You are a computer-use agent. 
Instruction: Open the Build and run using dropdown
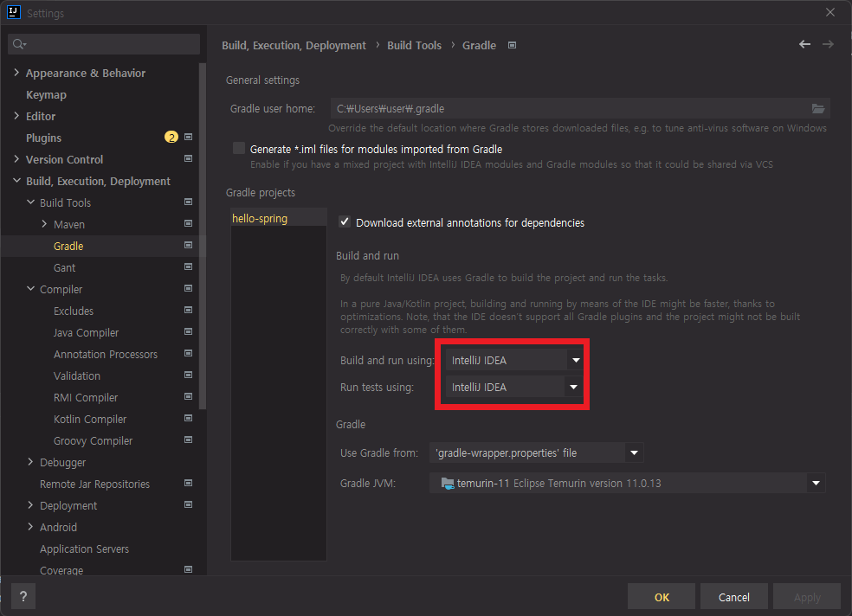514,360
